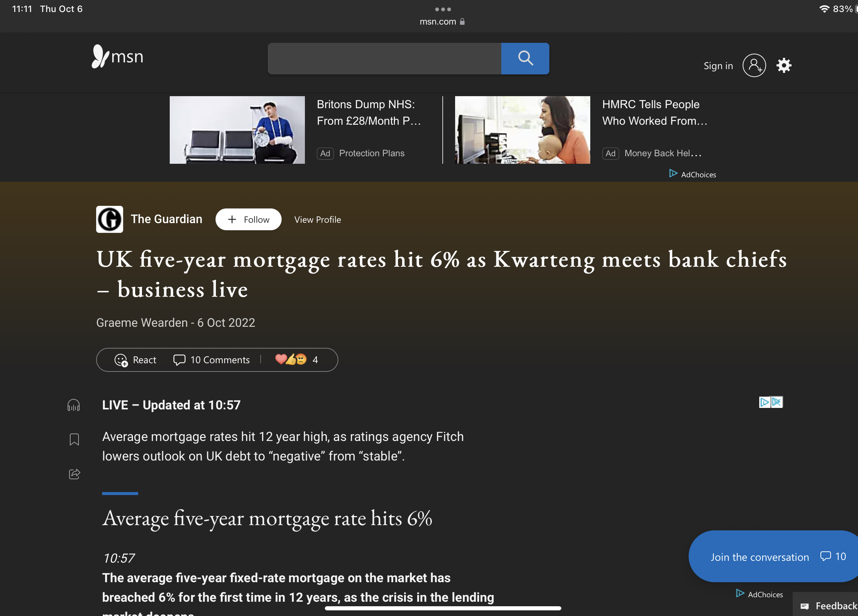Open the 10 Comments link

(211, 360)
